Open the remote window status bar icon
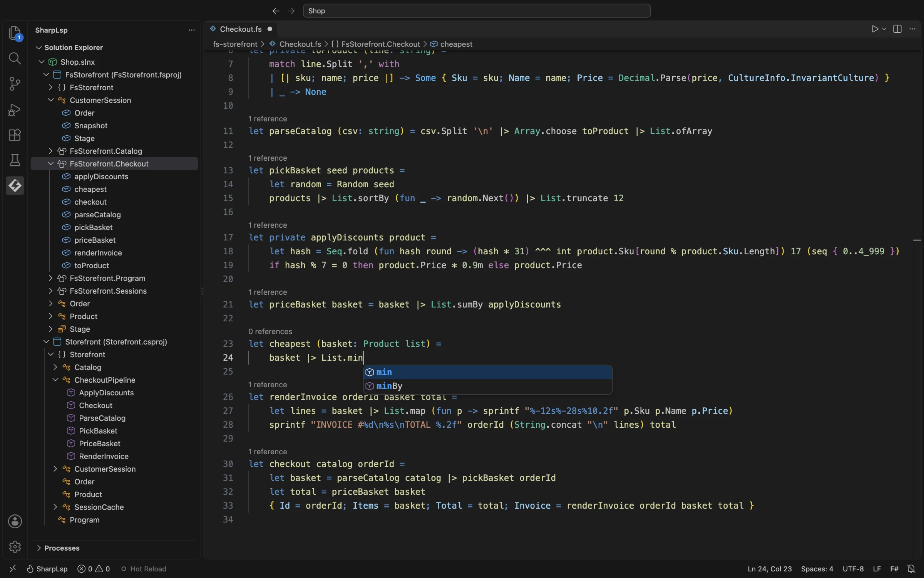924x578 pixels. point(12,569)
